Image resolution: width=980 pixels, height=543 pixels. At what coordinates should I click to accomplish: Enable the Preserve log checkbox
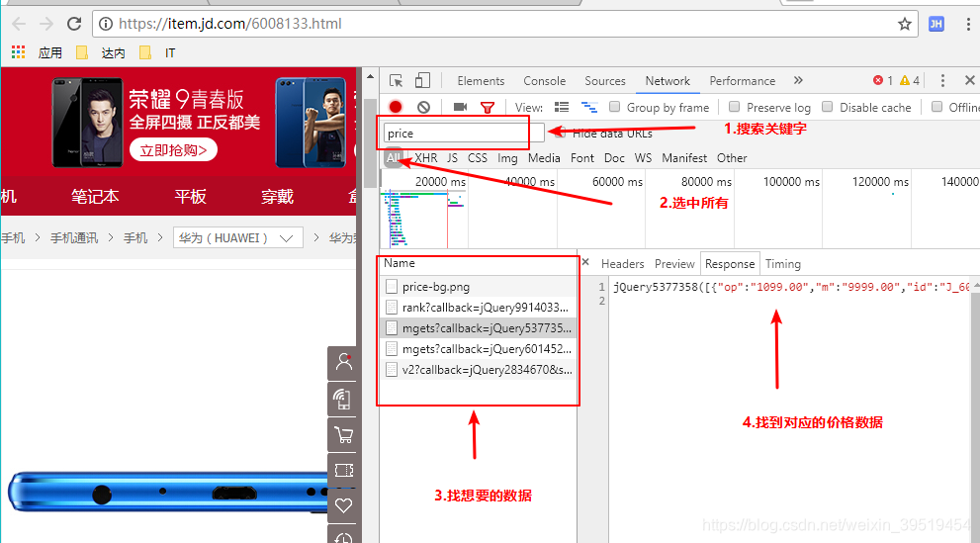point(735,107)
